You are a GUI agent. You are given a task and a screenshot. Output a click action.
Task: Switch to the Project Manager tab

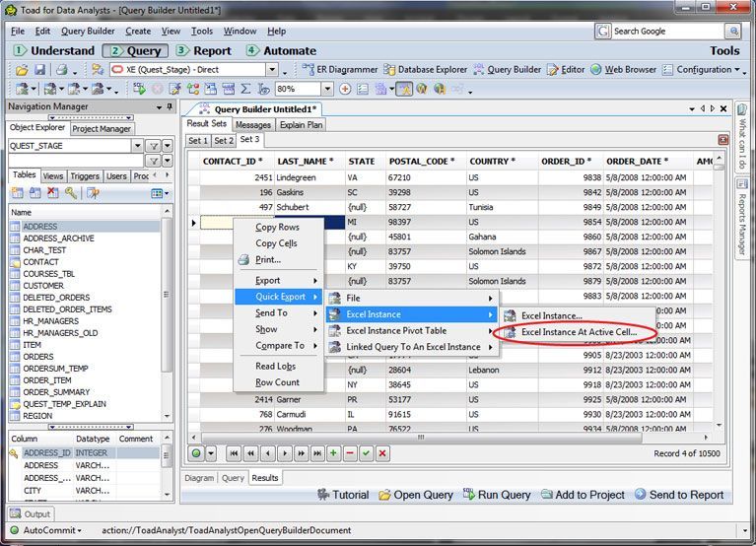pos(102,129)
